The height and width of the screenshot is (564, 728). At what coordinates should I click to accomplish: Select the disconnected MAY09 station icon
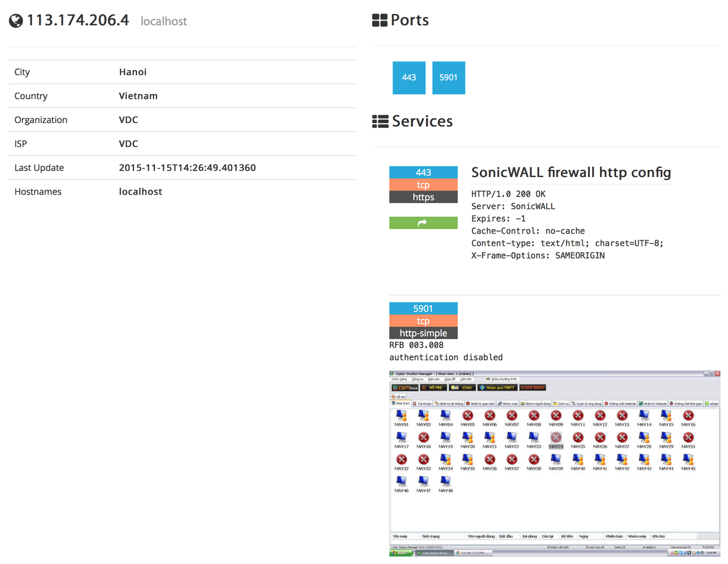point(556,415)
